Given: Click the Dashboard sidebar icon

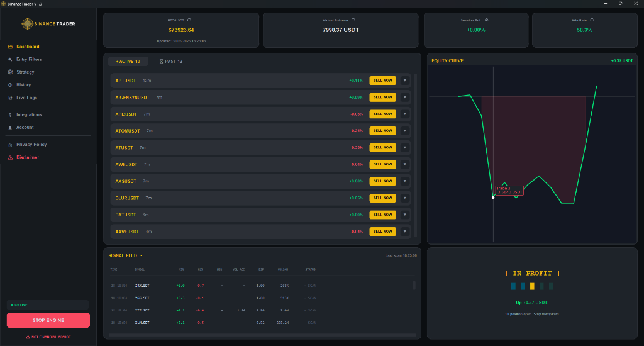Looking at the screenshot, I should point(10,47).
